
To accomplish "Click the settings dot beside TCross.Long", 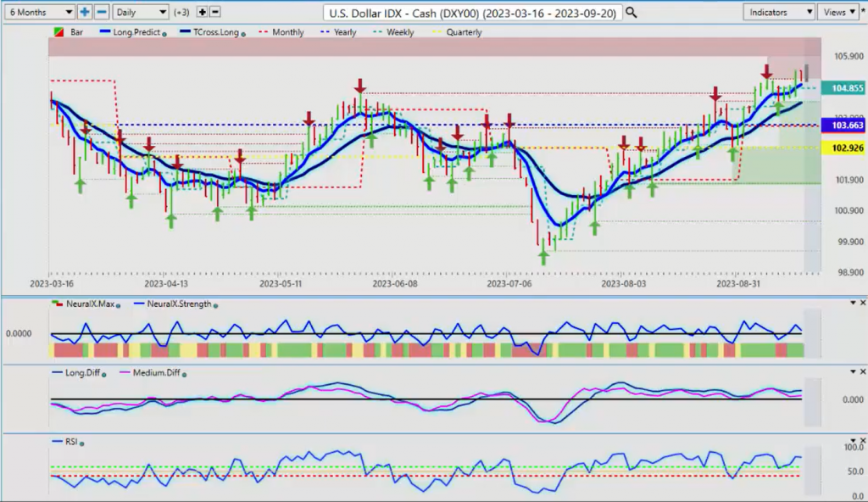I will pyautogui.click(x=243, y=34).
